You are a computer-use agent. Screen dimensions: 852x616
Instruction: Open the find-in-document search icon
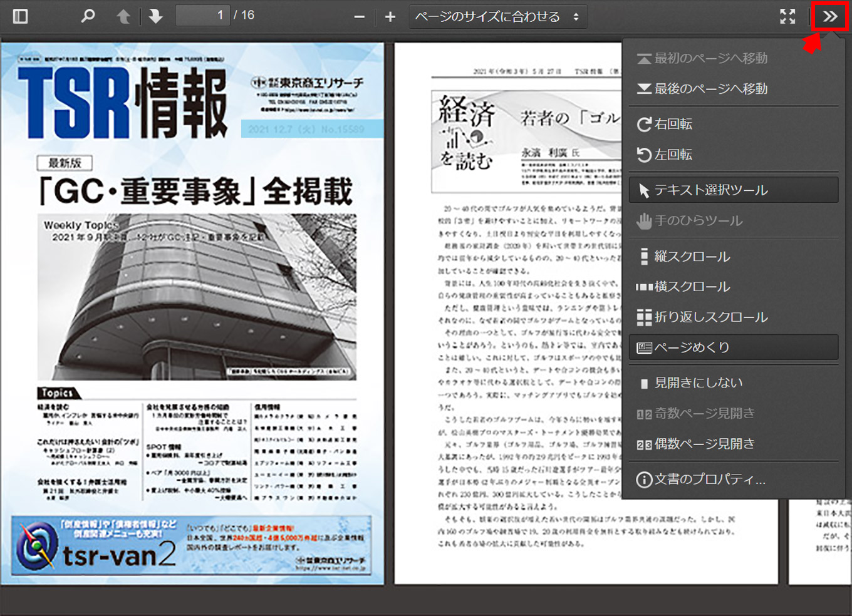pyautogui.click(x=88, y=16)
